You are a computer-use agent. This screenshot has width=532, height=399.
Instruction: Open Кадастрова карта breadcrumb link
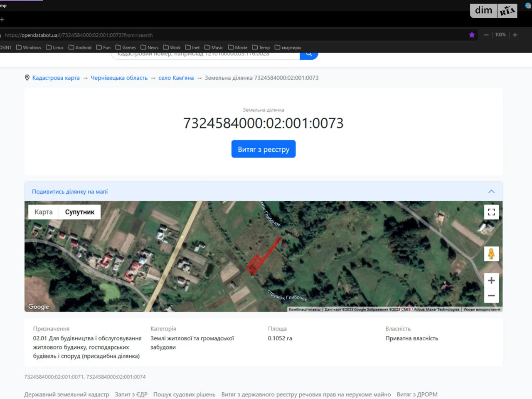pos(56,78)
